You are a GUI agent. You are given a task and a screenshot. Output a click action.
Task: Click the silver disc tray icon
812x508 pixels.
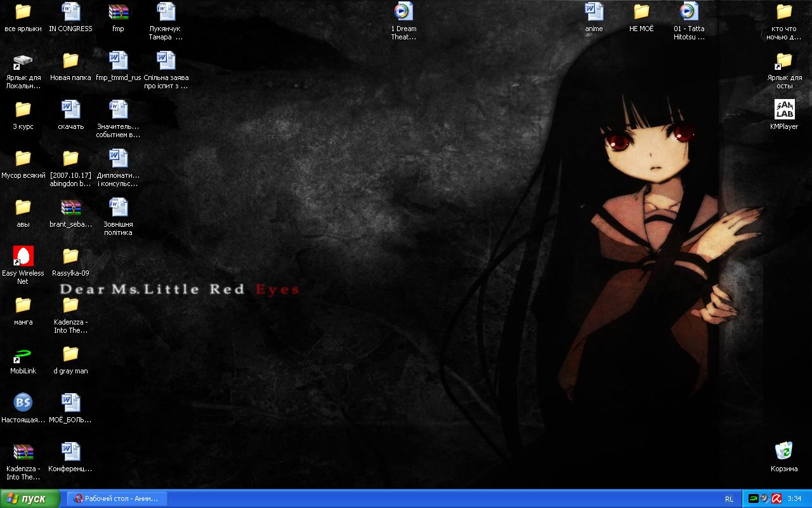coord(764,498)
